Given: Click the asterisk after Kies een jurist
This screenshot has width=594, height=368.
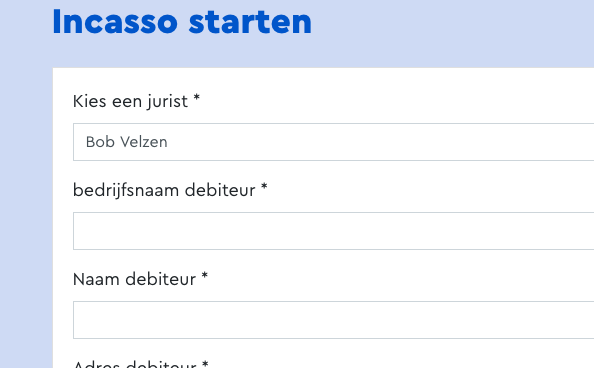Looking at the screenshot, I should coord(197,98).
